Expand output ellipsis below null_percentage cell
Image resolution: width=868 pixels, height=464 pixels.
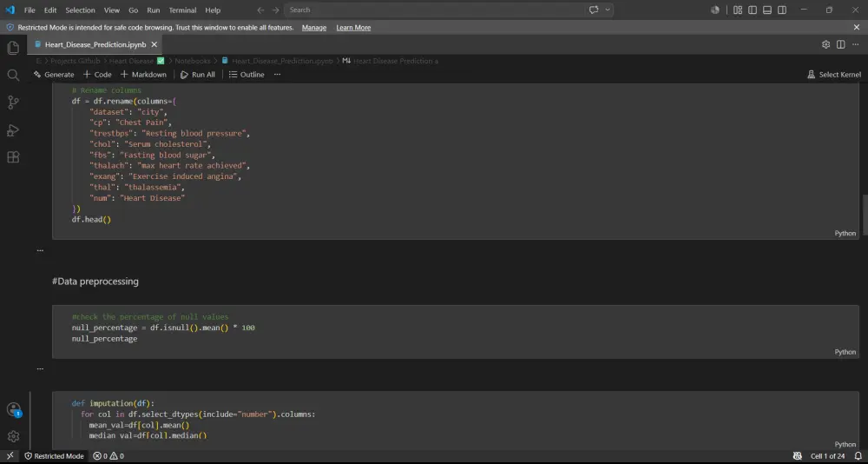[40, 368]
